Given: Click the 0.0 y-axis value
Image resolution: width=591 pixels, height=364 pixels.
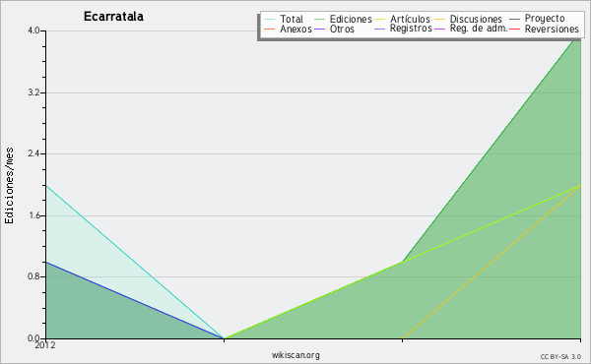Looking at the screenshot, I should (x=33, y=338).
